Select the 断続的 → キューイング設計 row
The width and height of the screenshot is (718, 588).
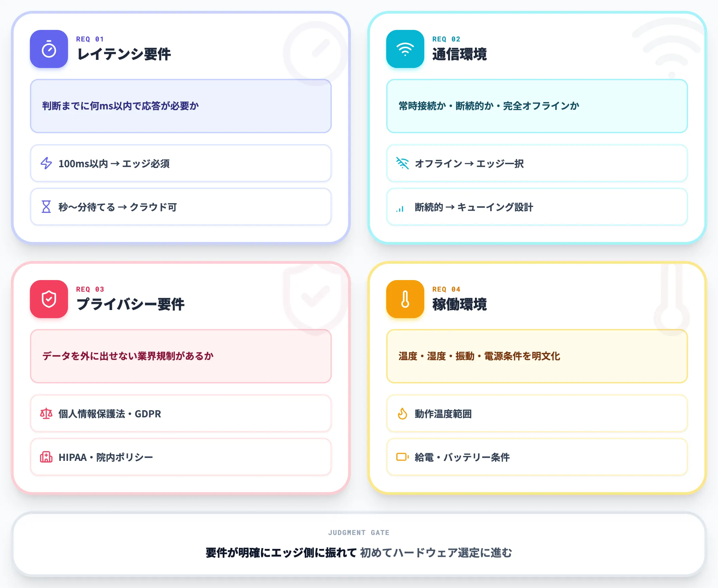tap(537, 207)
